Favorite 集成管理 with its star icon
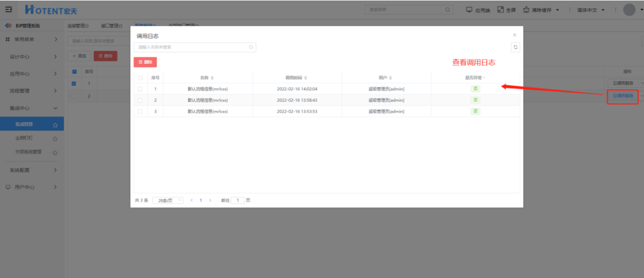Screen dimensions: 644x278 pyautogui.click(x=55, y=125)
